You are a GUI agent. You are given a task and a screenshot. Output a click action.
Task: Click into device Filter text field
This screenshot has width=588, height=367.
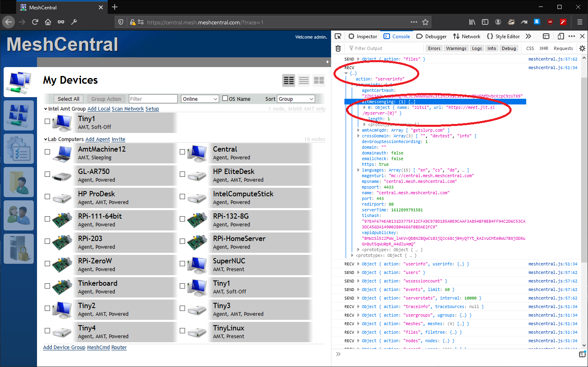153,99
